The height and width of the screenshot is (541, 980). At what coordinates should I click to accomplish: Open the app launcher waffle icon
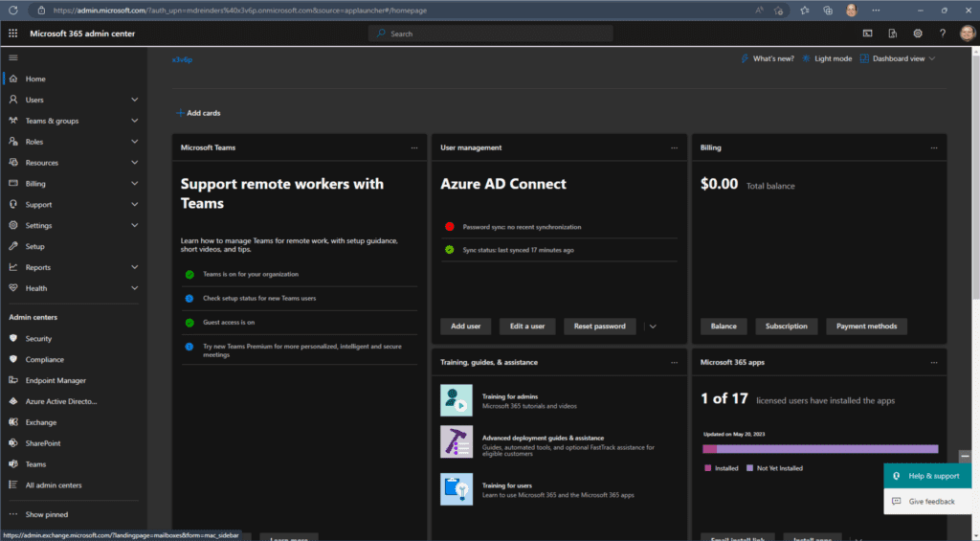point(12,34)
